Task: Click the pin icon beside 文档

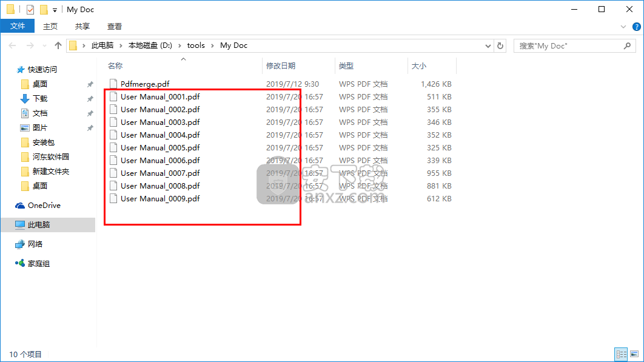Action: click(x=90, y=113)
